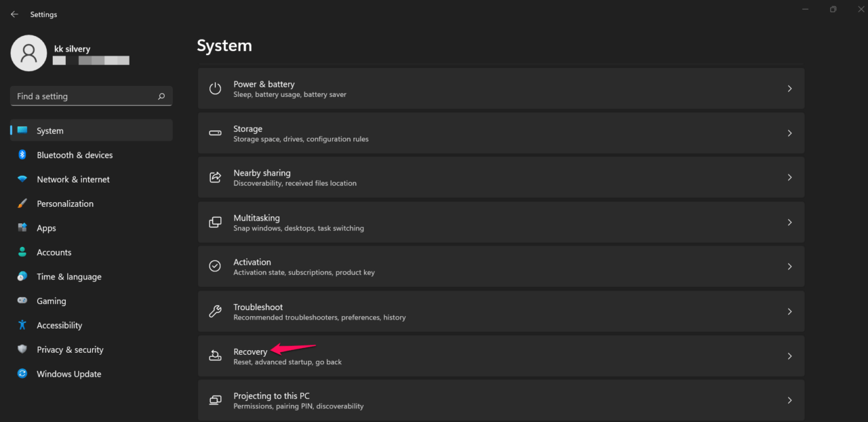Open Privacy & security settings
Viewport: 868px width, 422px height.
70,349
